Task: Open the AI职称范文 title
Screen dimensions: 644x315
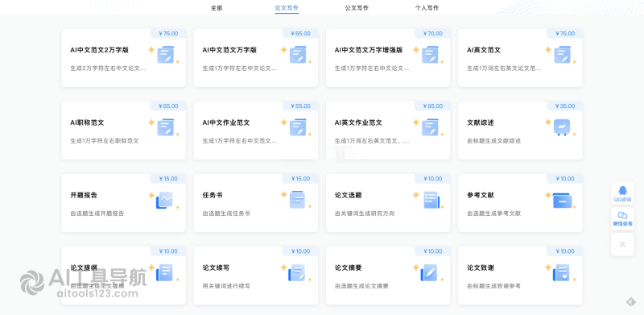Action: click(87, 123)
